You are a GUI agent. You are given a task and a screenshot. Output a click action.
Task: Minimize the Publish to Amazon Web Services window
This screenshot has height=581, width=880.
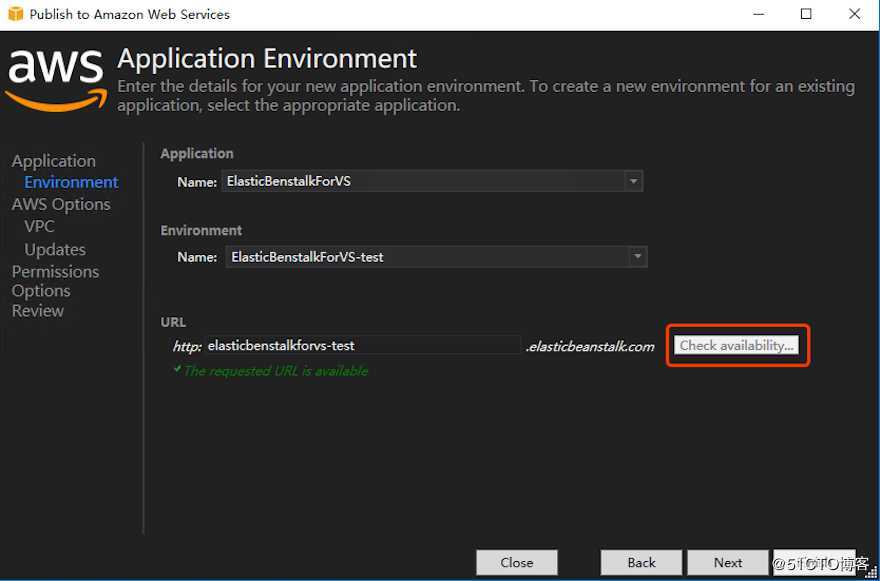(758, 14)
